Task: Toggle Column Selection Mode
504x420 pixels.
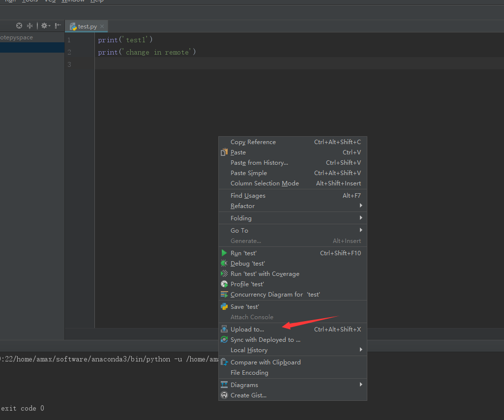Action: tap(265, 183)
